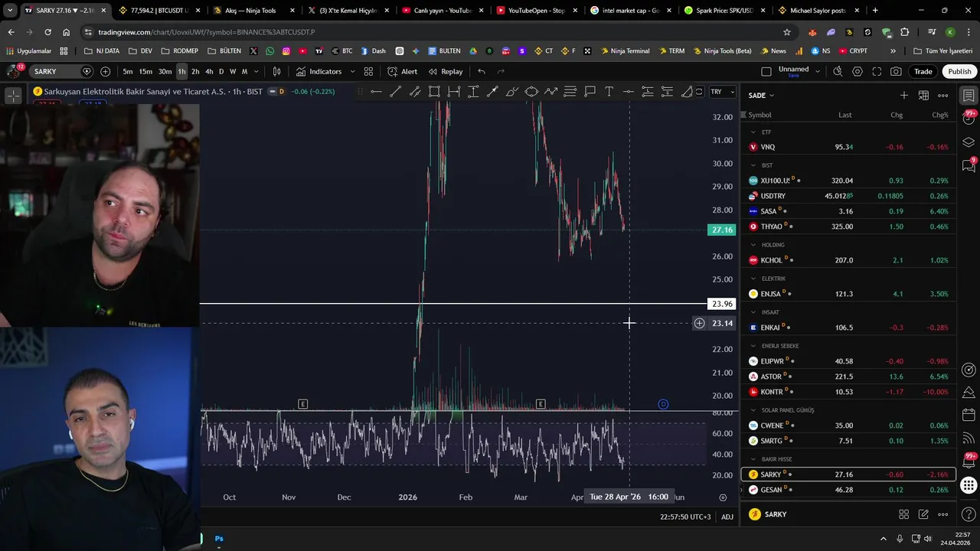Viewport: 980px width, 551px height.
Task: Select the 15m timeframe
Action: point(145,71)
